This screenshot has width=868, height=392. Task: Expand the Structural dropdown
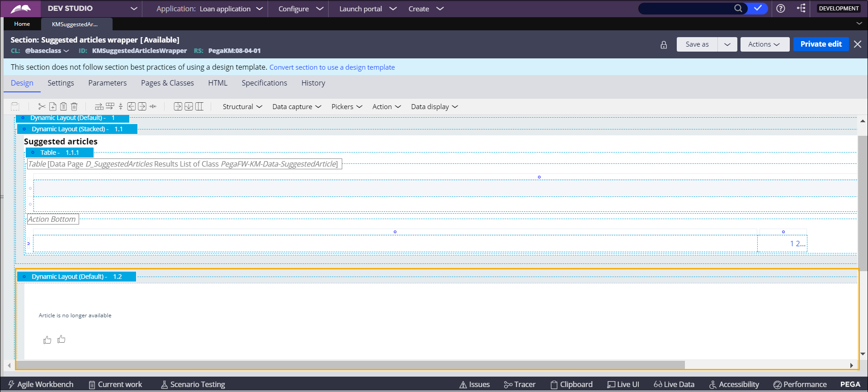242,107
